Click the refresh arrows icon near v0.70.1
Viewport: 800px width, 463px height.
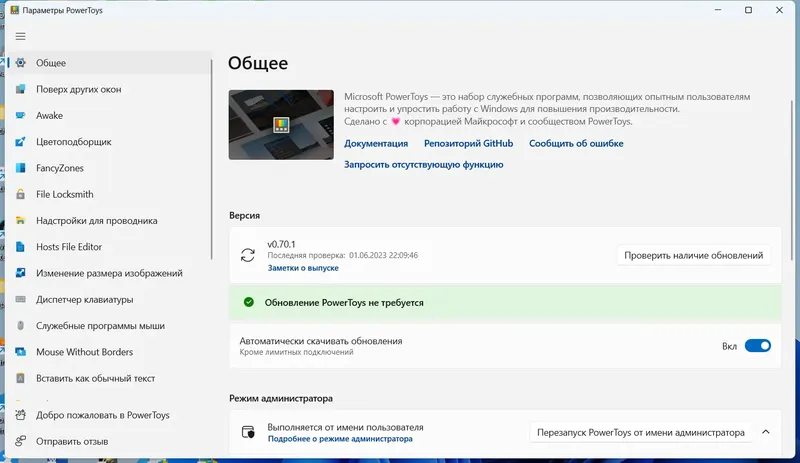point(248,255)
